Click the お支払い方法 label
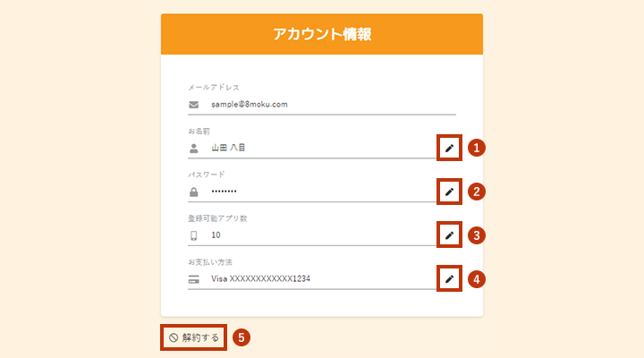The image size is (644, 358). 210,262
